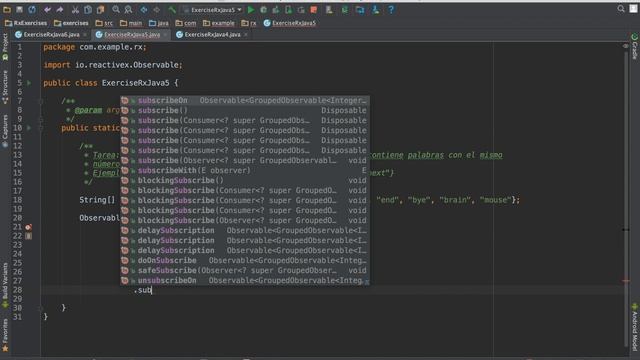Click the ExerciseRxJava5 class breadcrumb
Viewport: 640px width, 360px height.
pyautogui.click(x=290, y=23)
